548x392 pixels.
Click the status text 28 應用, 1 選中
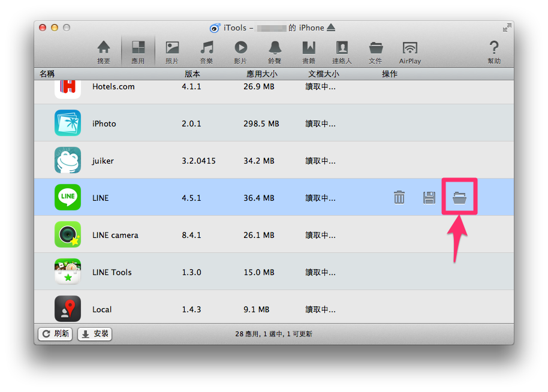[273, 334]
